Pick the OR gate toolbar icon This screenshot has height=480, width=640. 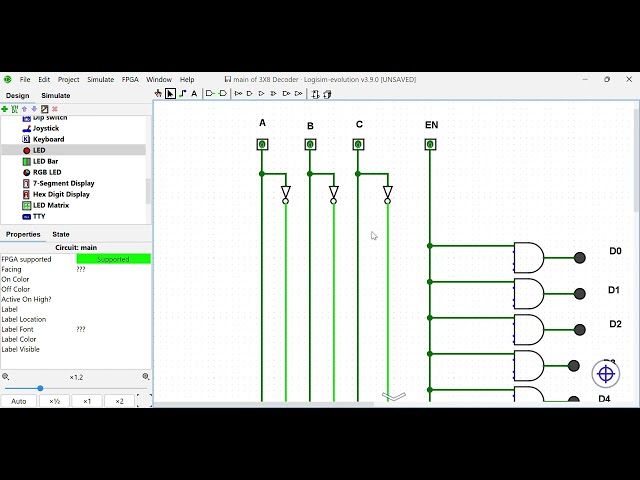click(262, 94)
